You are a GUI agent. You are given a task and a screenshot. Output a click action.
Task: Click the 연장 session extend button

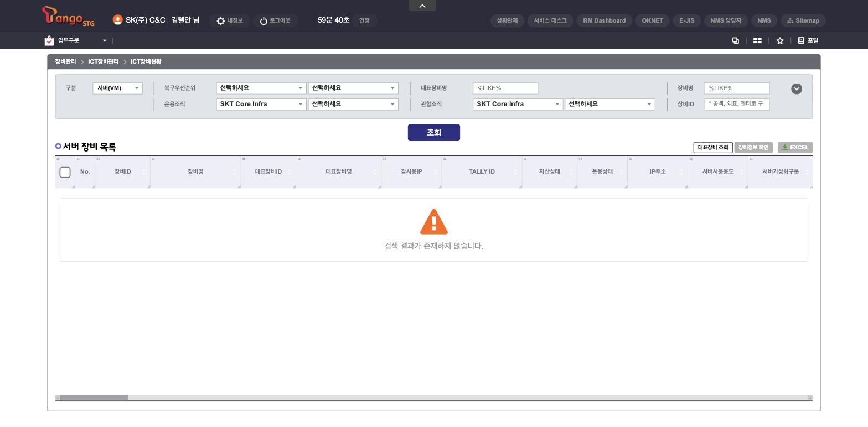pyautogui.click(x=364, y=20)
